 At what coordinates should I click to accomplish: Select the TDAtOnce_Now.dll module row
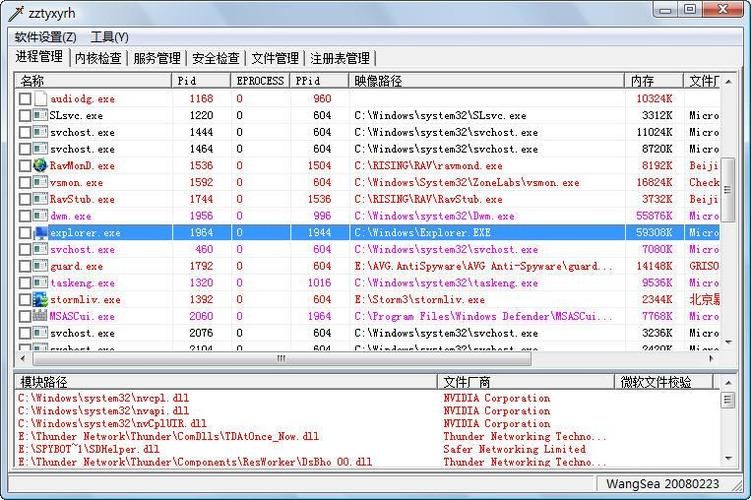coord(367,437)
